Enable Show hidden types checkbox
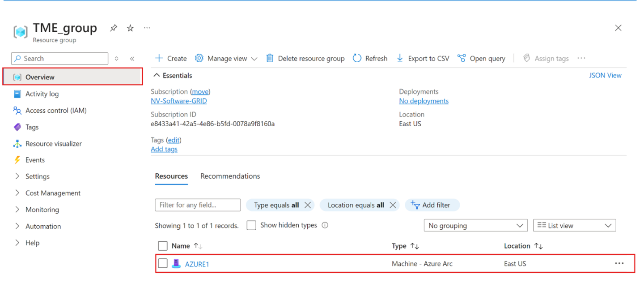 pos(251,225)
